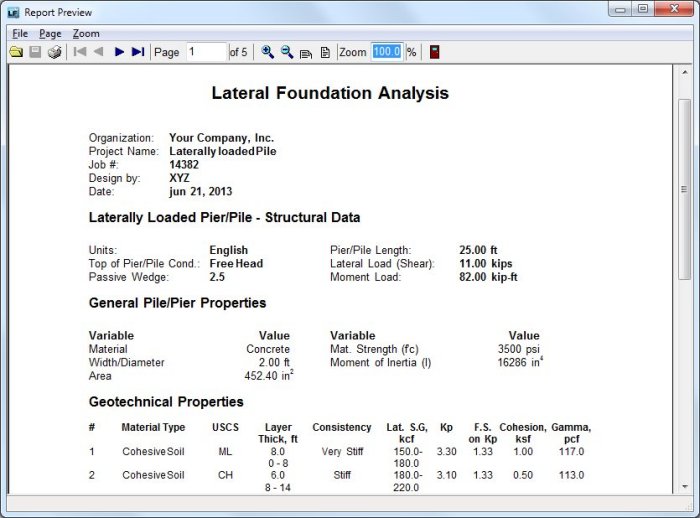Screen dimensions: 700x518
Task: Click the page number input field
Action: pos(205,52)
